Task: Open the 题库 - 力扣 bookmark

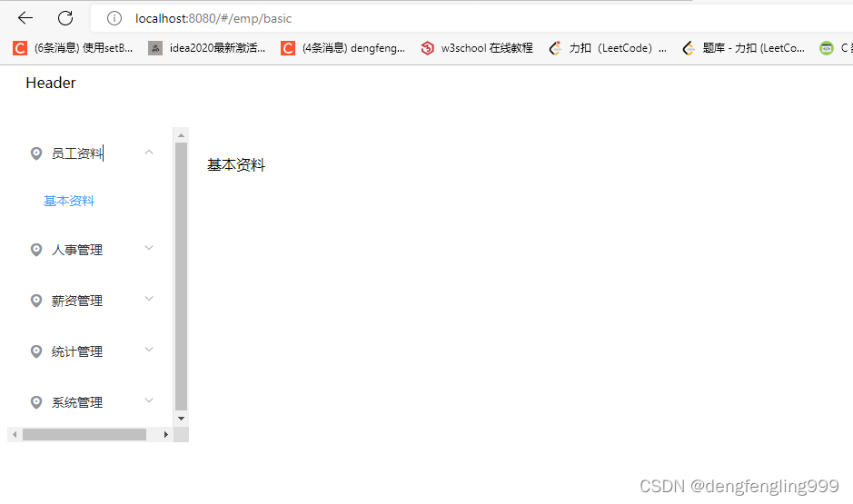Action: coord(743,48)
